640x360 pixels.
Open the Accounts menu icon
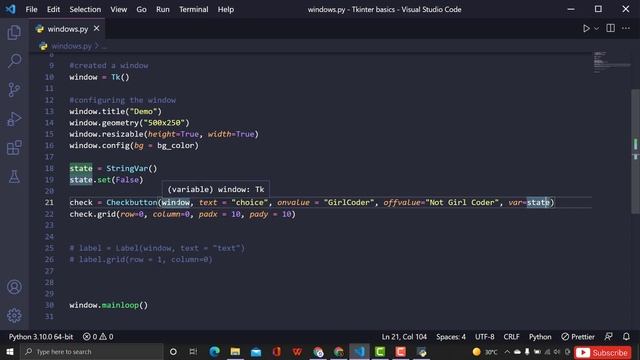click(x=14, y=287)
